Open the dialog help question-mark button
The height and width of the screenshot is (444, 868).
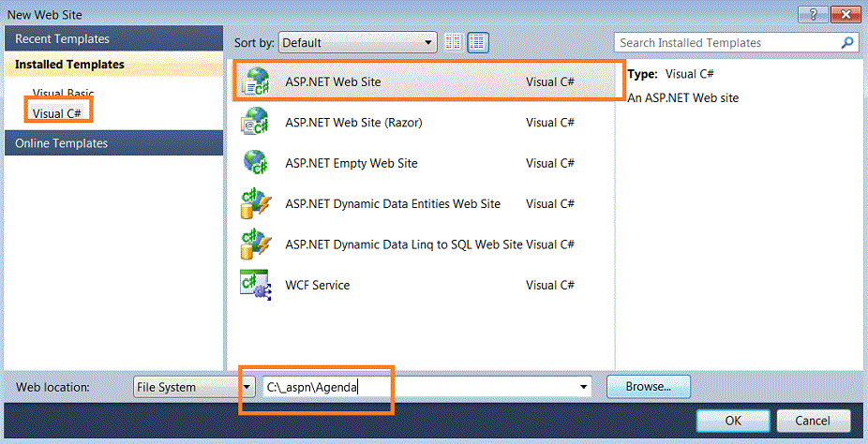pyautogui.click(x=814, y=14)
